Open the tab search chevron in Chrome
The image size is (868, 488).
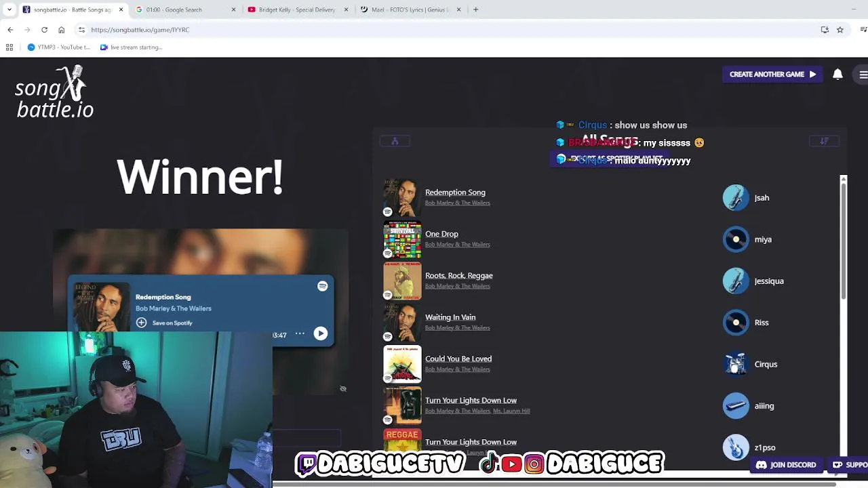coord(9,9)
